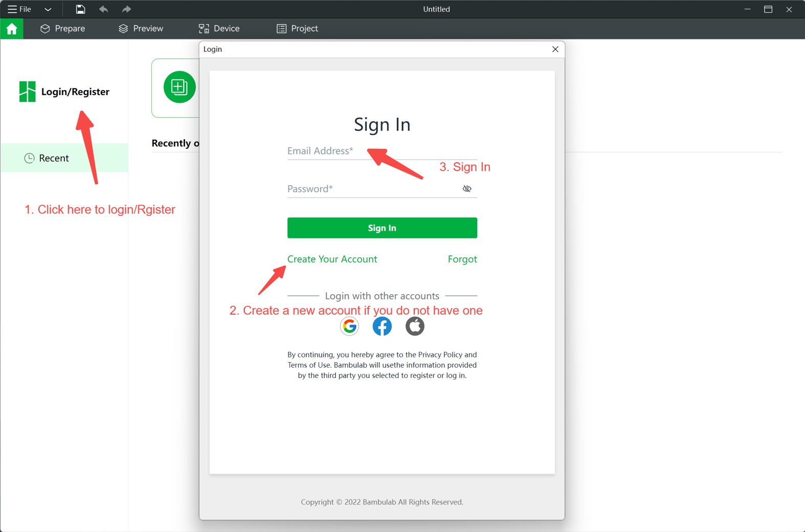Open the Project tab
Viewport: 805px width, 532px height.
298,29
